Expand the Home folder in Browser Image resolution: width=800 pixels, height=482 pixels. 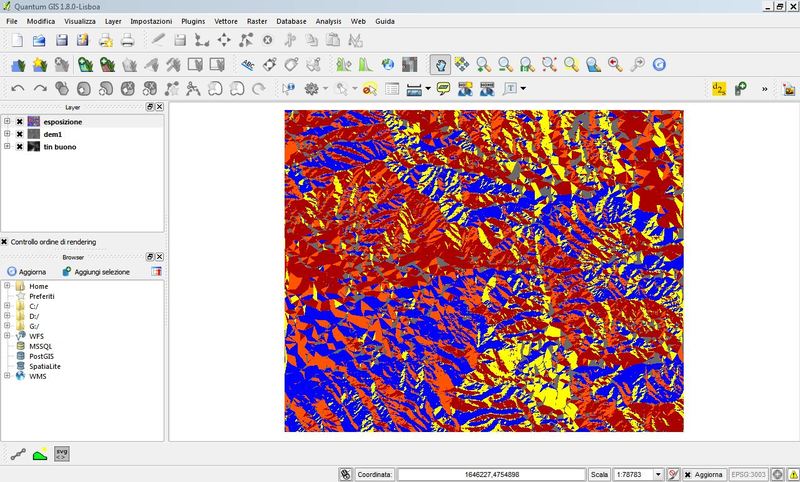(7, 286)
